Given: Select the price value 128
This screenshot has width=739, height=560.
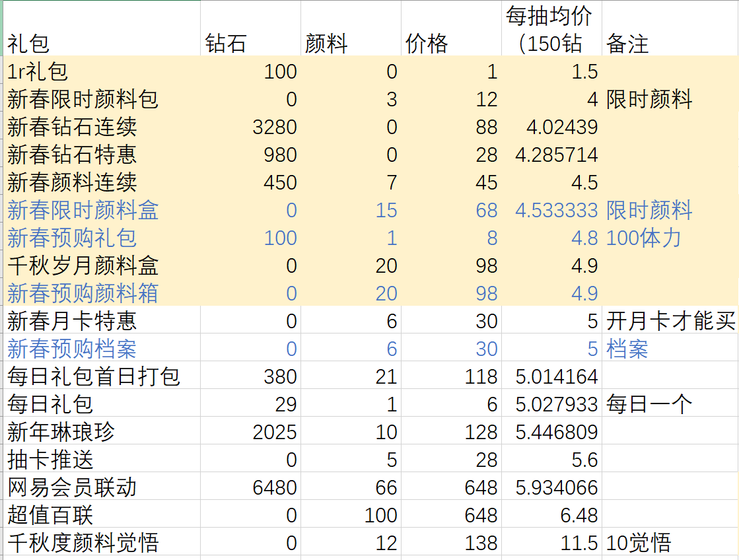Looking at the screenshot, I should [x=481, y=433].
